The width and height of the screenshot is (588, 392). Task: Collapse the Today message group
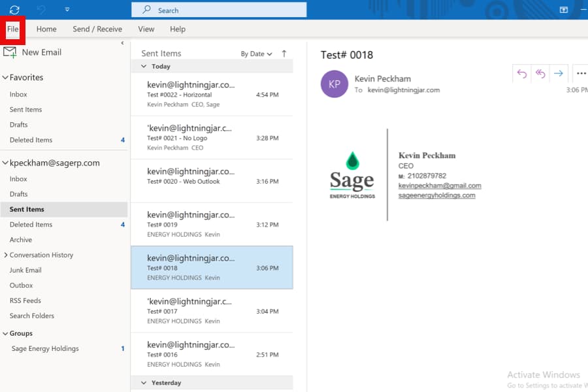(143, 66)
